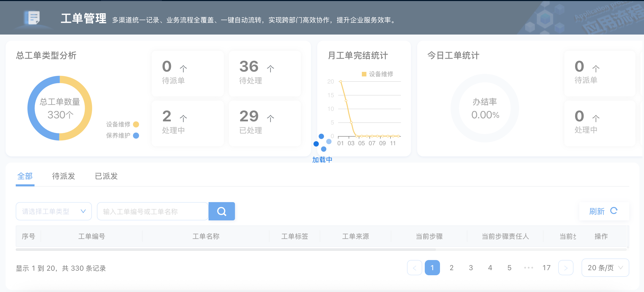Toggle the 设备维修 legend dot in pie chart

click(x=137, y=124)
